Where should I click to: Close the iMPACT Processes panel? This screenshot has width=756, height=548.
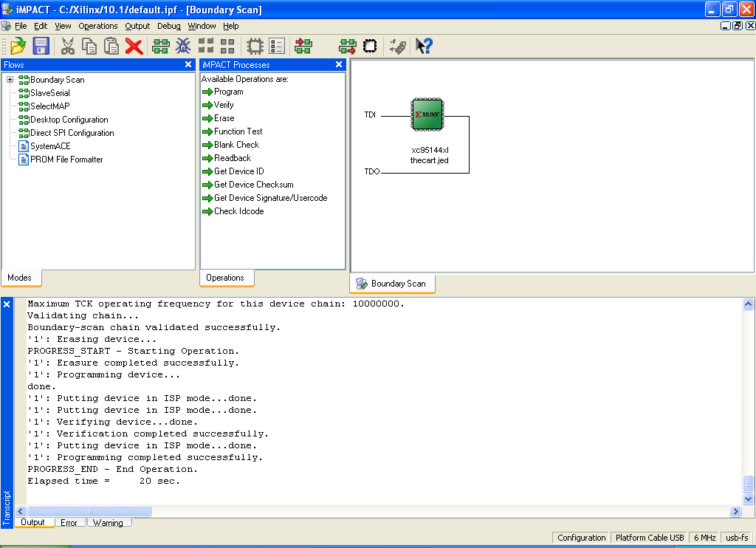coord(339,65)
